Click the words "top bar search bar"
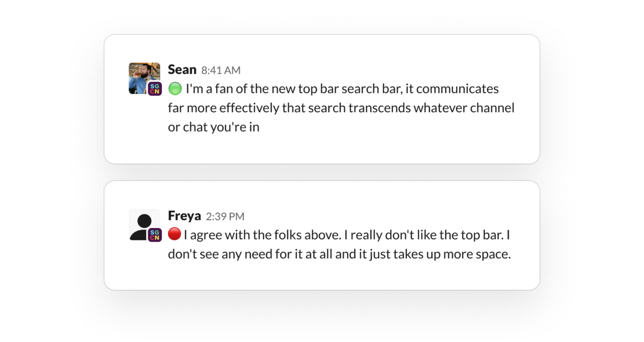This screenshot has height=342, width=644. tap(349, 89)
